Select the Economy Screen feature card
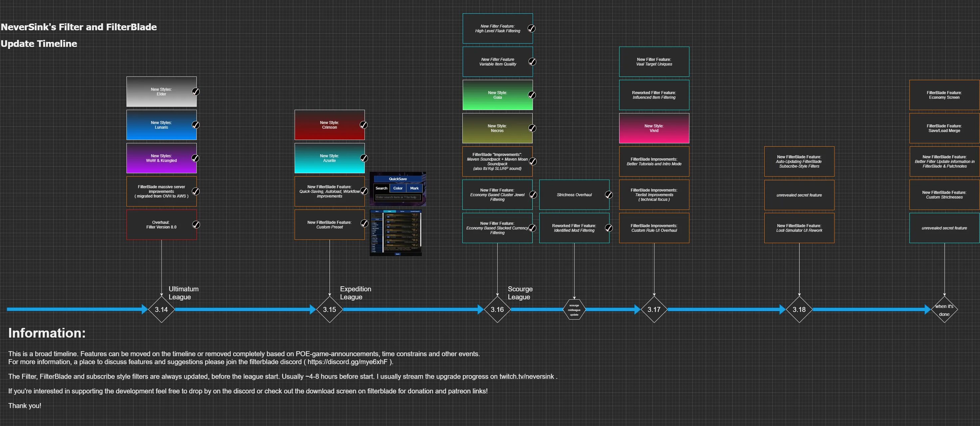The height and width of the screenshot is (426, 980). [x=944, y=95]
